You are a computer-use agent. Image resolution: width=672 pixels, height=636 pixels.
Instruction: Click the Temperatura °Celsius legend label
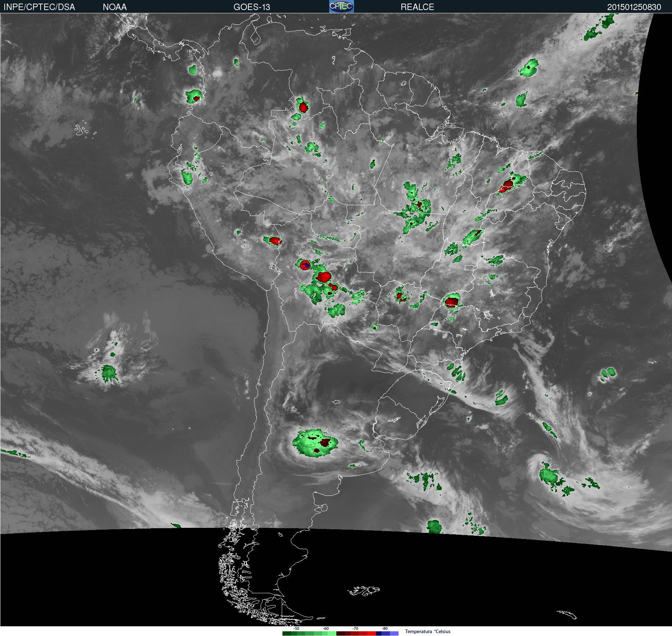point(428,631)
